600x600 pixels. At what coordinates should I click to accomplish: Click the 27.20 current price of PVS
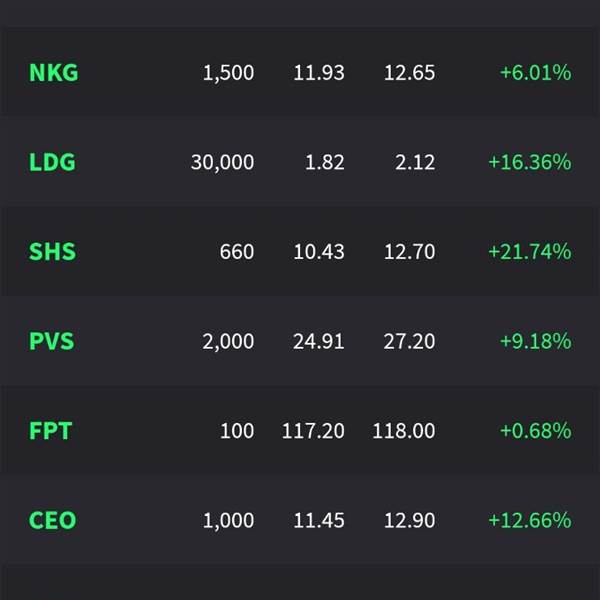[409, 341]
